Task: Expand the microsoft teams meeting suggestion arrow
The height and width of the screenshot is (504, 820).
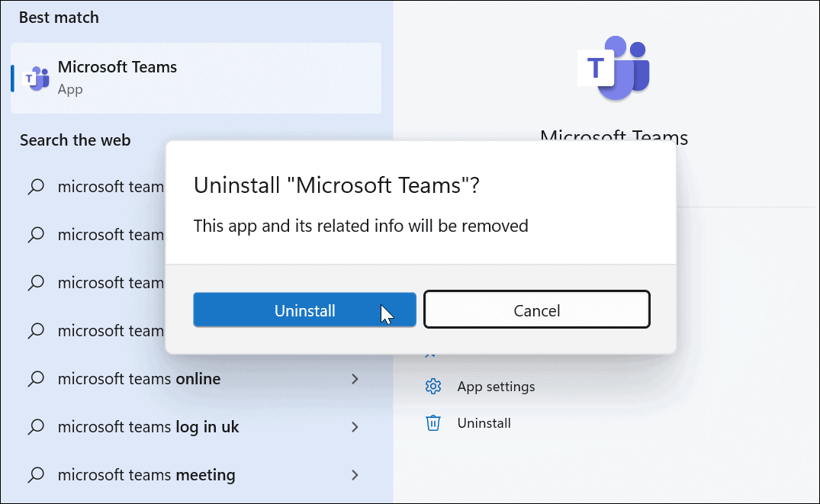Action: click(354, 474)
